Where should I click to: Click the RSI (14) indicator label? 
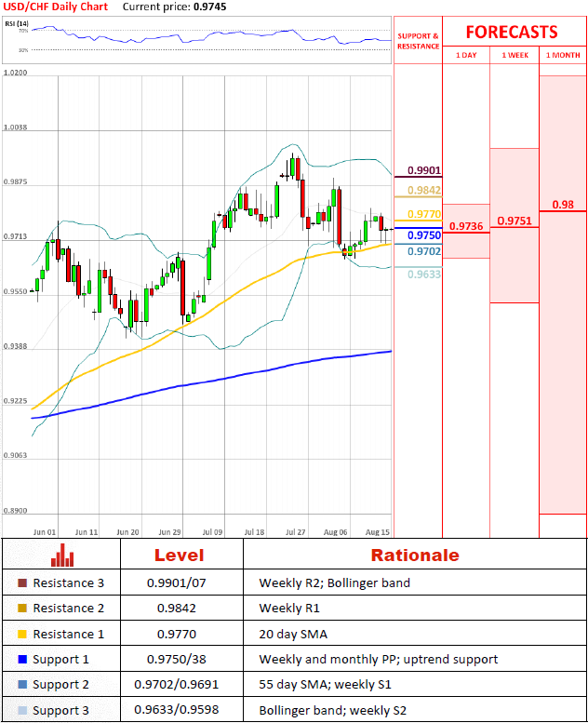coord(17,23)
